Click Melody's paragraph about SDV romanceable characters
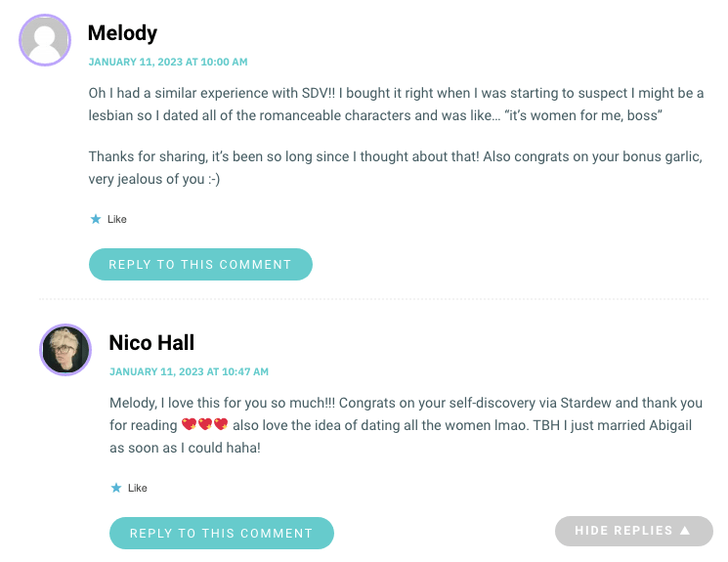 (x=396, y=104)
